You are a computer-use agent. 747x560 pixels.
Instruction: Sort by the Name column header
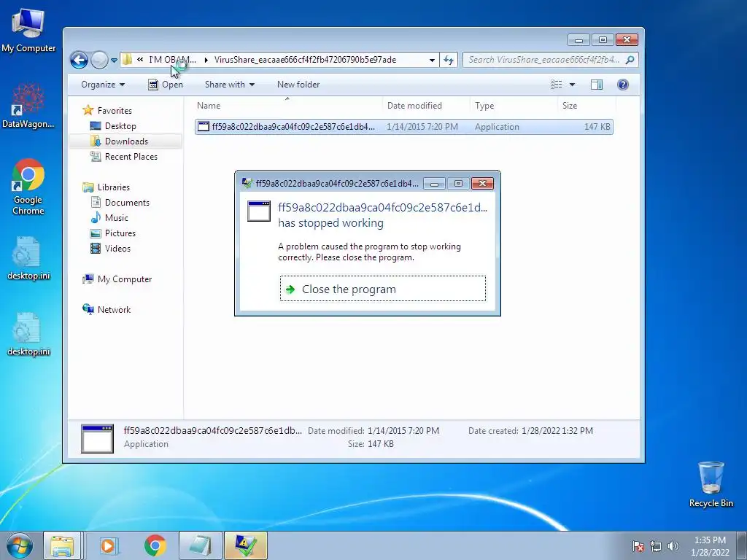point(287,106)
